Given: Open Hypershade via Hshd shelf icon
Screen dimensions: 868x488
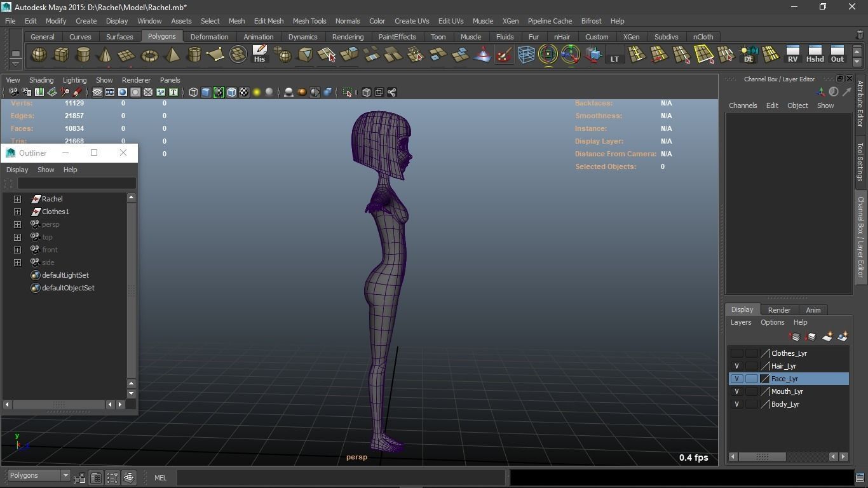Looking at the screenshot, I should (x=815, y=55).
